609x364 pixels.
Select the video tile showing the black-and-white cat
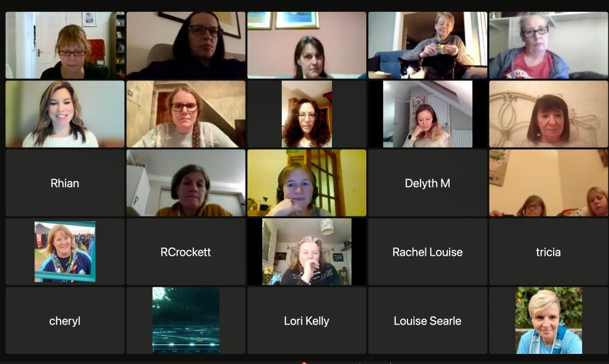tap(427, 45)
